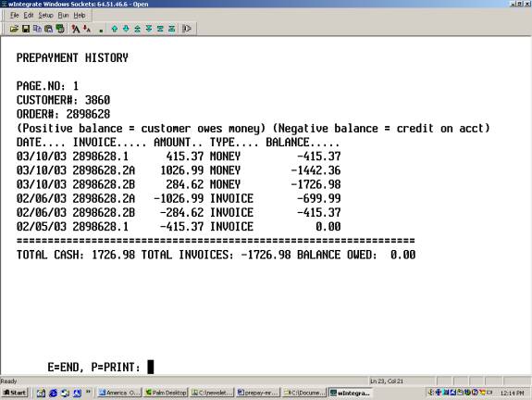Click the AMOUNT column header
Screen dimensions: 532x400
pos(179,143)
